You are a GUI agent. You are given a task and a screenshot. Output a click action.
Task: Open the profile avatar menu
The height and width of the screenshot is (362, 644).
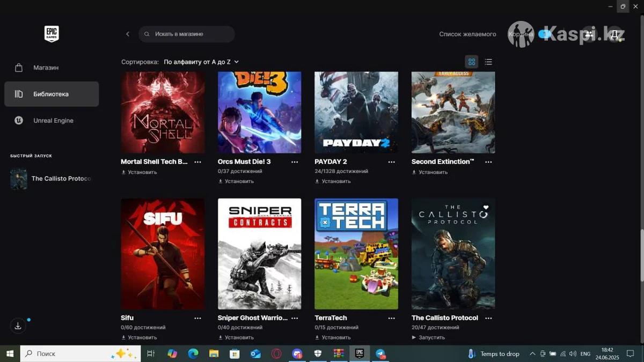pyautogui.click(x=616, y=34)
